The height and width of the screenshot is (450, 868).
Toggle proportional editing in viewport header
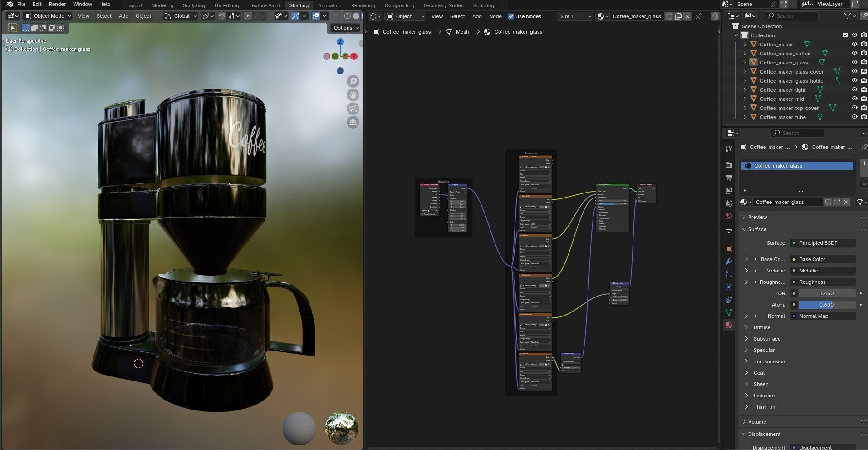click(248, 16)
